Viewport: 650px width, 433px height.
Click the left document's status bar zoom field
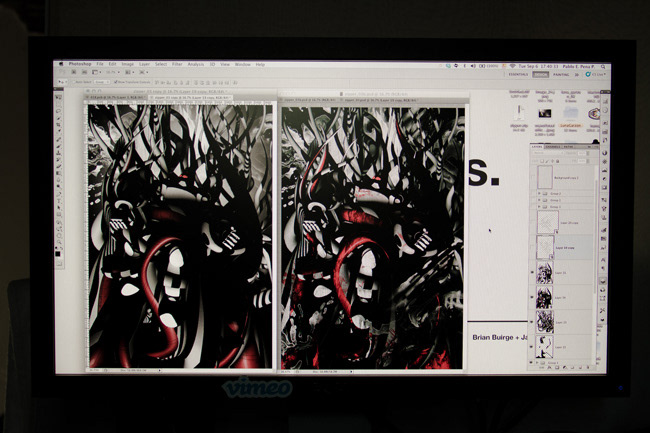[93, 370]
